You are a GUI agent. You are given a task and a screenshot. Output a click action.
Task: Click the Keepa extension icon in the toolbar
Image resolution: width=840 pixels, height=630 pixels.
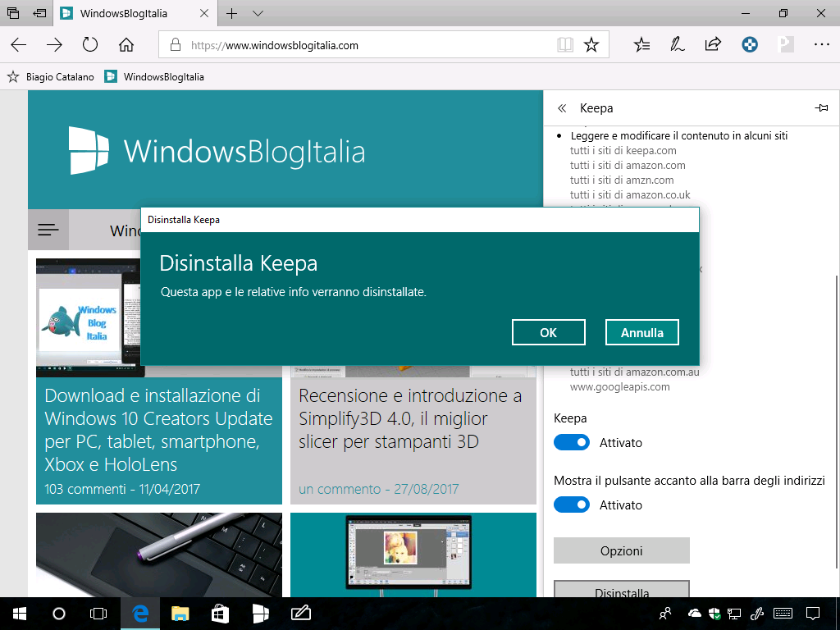click(750, 45)
